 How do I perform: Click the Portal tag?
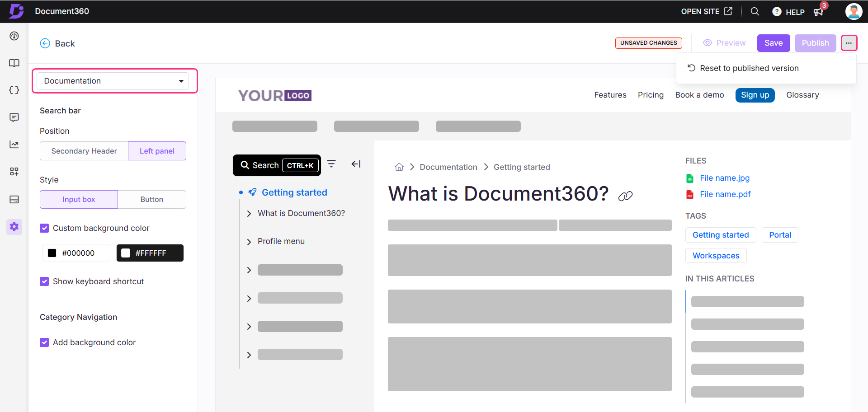(780, 235)
